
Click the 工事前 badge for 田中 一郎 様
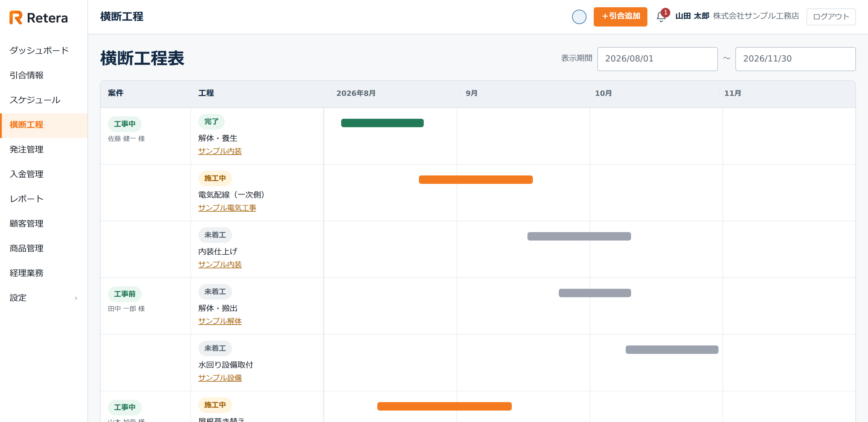(x=125, y=294)
